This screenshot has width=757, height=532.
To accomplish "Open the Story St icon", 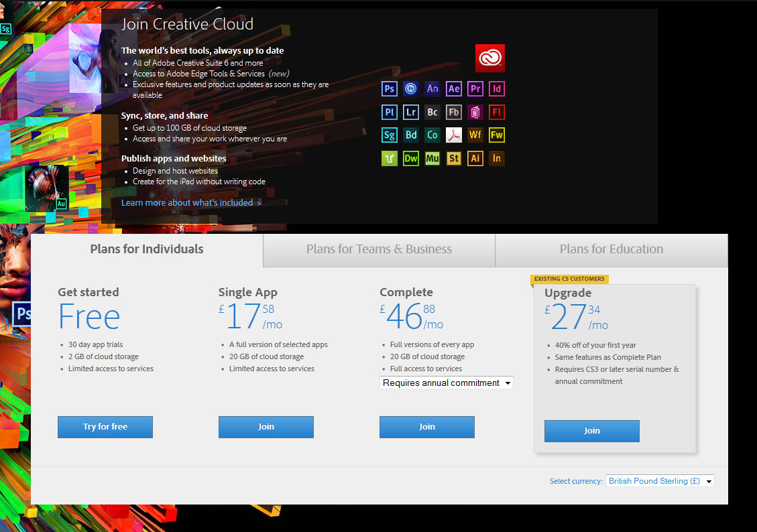I will pos(454,158).
